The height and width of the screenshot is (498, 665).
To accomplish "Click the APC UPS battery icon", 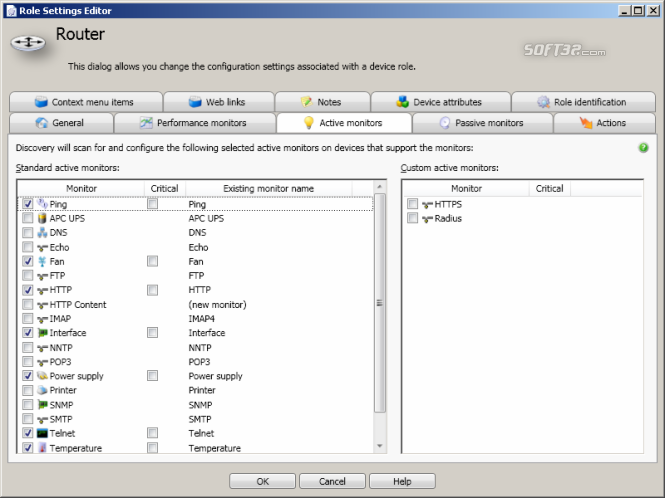I will click(x=42, y=218).
